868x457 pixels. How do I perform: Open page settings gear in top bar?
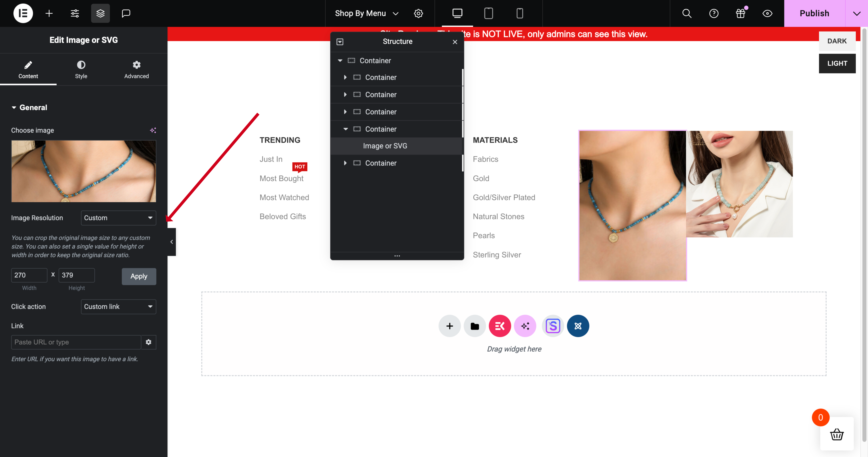click(419, 13)
